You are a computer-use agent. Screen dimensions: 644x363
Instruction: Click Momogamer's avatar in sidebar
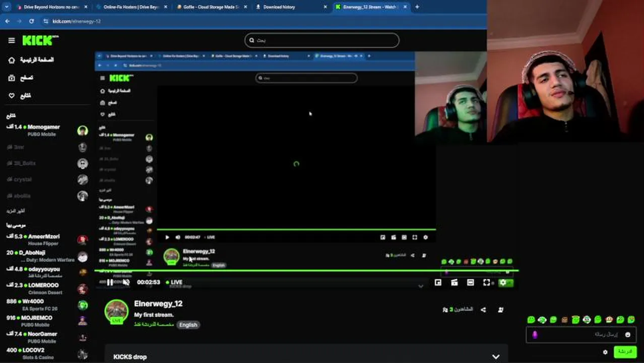pos(83,131)
